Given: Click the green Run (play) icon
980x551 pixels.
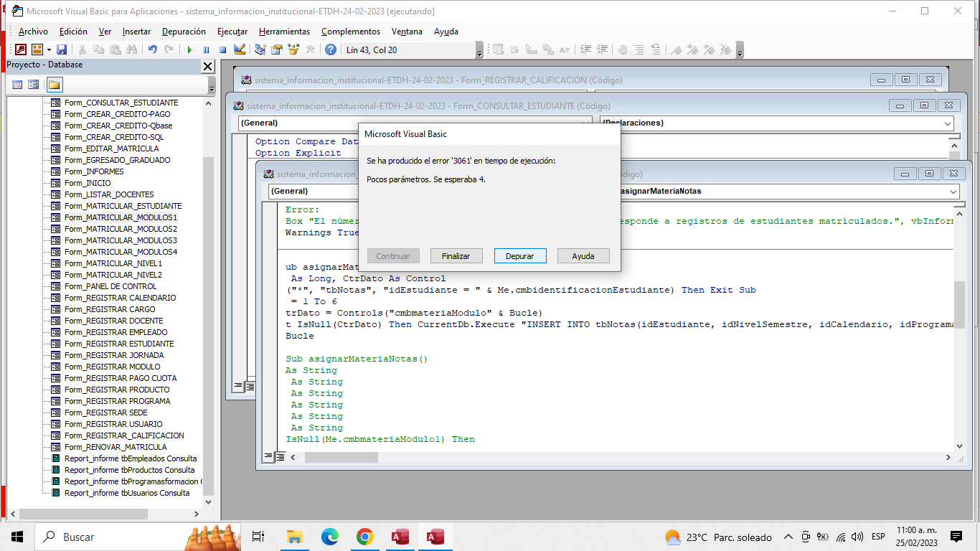Looking at the screenshot, I should tap(189, 50).
